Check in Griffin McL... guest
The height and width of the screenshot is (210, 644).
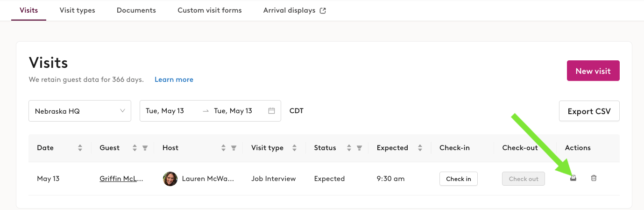[458, 179]
